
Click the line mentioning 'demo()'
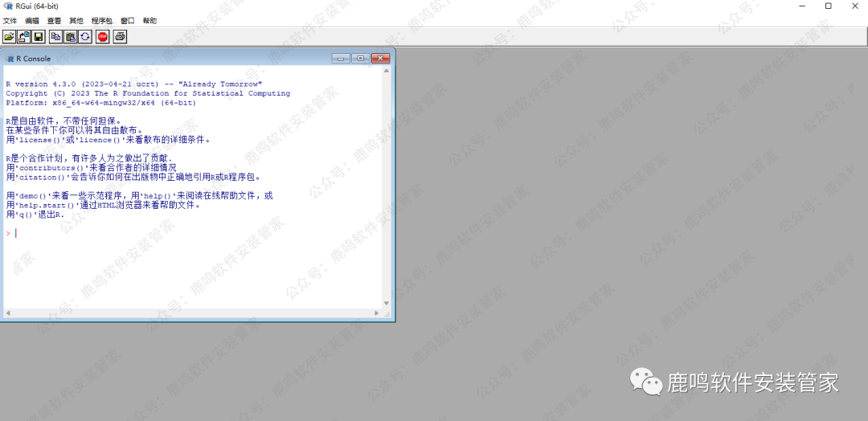coord(140,196)
